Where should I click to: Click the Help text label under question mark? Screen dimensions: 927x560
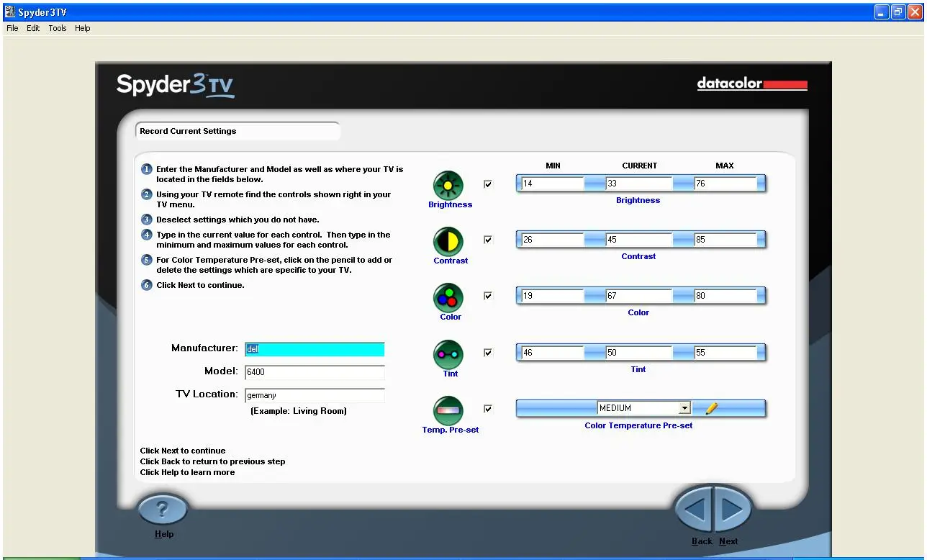(164, 534)
